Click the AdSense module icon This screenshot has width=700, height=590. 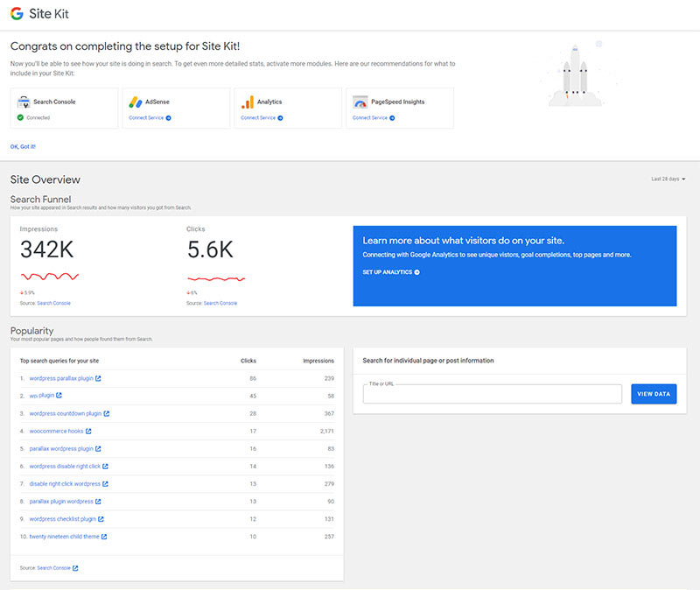click(136, 102)
